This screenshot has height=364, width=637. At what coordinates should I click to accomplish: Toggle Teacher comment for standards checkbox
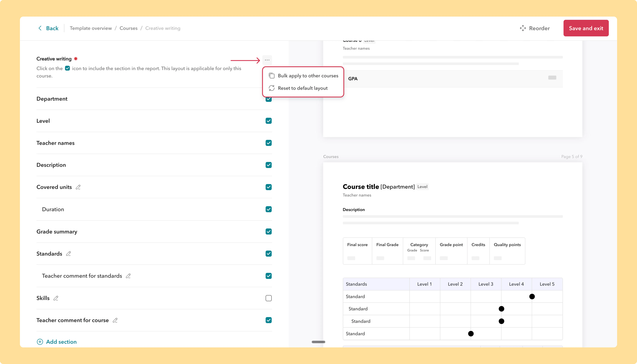point(269,276)
